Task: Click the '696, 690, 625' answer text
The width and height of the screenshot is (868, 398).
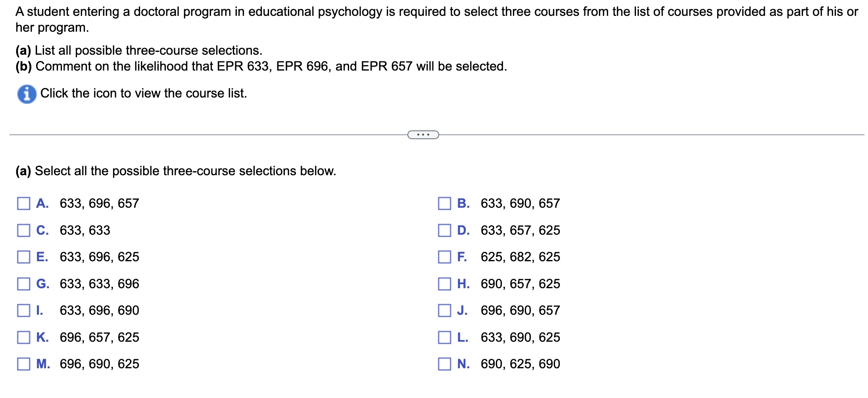Action: coord(100,364)
